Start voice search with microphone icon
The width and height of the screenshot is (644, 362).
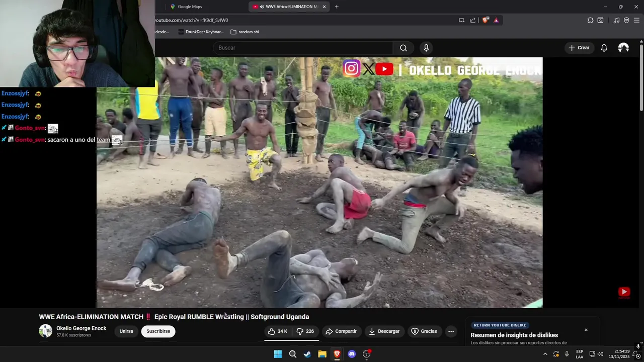[x=426, y=48]
